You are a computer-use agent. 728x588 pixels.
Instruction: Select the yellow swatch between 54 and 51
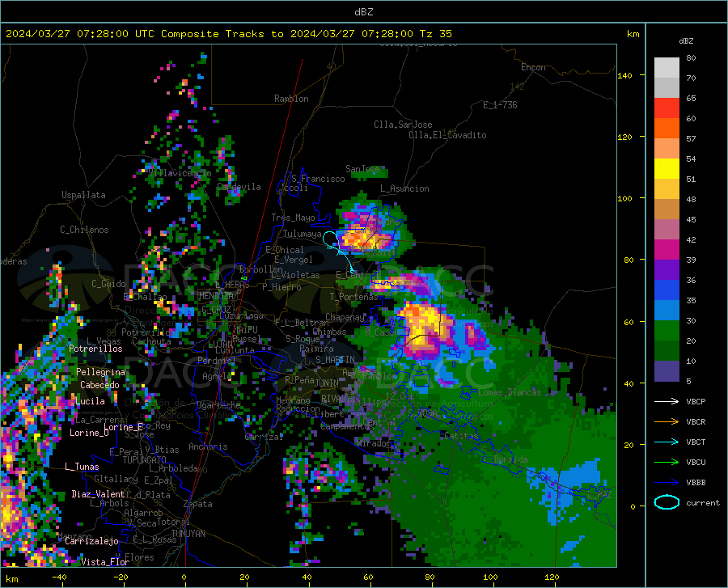point(667,169)
